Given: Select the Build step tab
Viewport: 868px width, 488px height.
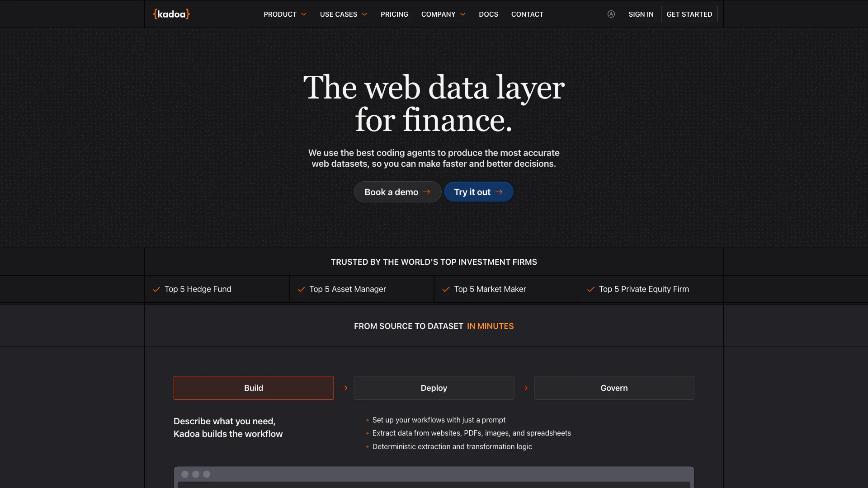Looking at the screenshot, I should pyautogui.click(x=253, y=388).
